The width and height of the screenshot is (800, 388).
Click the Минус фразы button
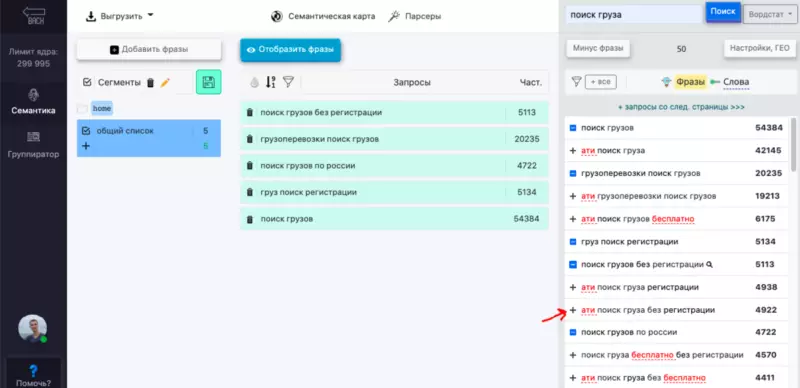[598, 48]
